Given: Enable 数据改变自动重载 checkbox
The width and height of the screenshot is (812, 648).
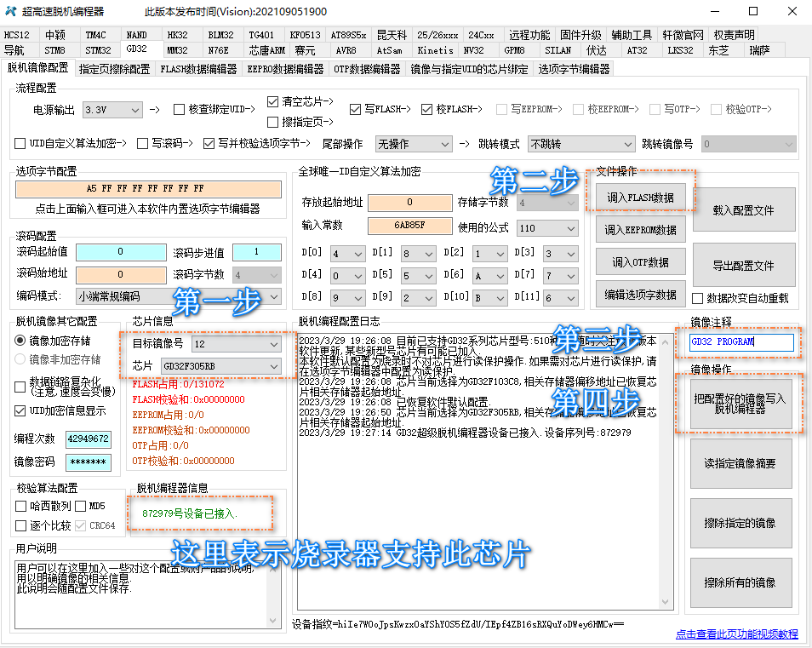Looking at the screenshot, I should tap(698, 298).
